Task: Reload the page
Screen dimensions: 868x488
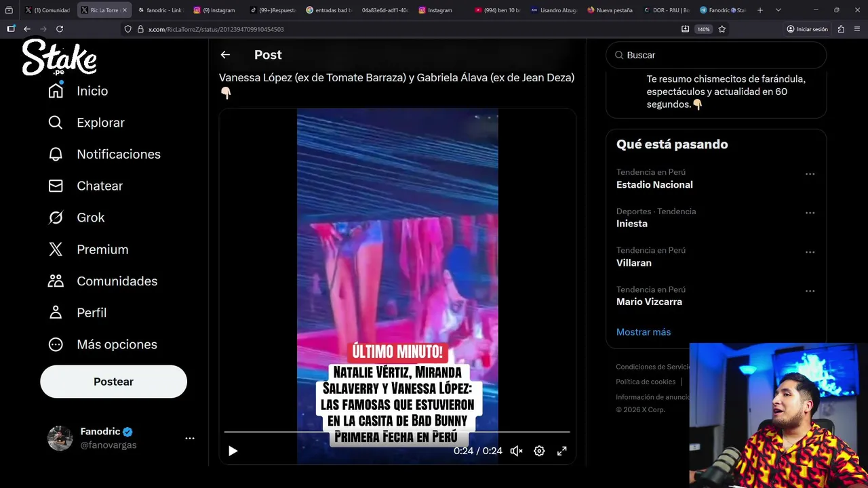Action: 60,29
